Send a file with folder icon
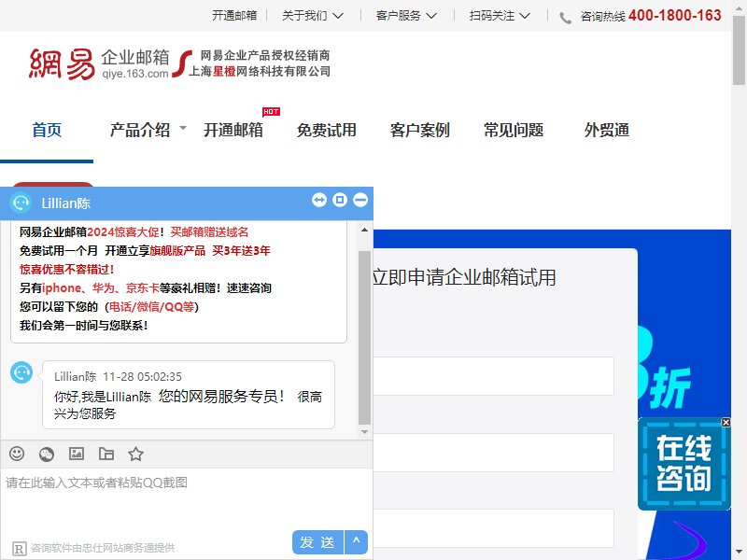Viewport: 747px width, 560px height. [106, 454]
